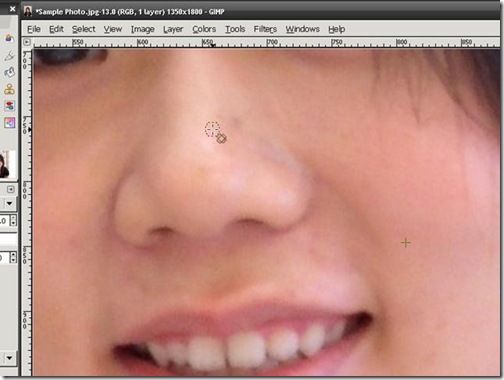
Task: Select the Foreground Select tool icon
Action: [9, 38]
